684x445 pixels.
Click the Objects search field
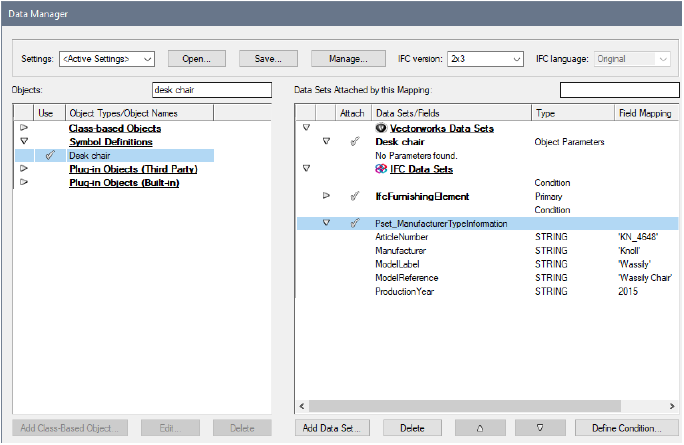pyautogui.click(x=212, y=90)
